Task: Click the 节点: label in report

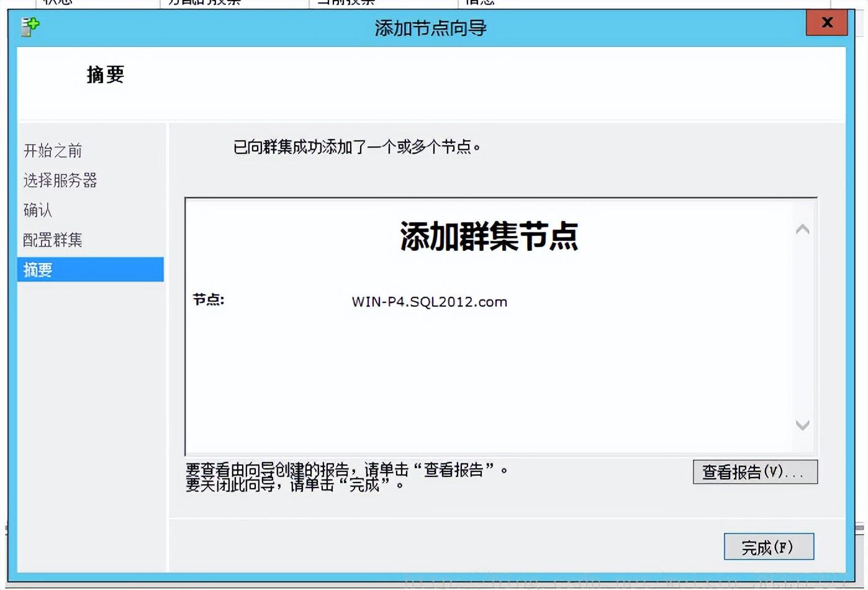Action: click(209, 300)
